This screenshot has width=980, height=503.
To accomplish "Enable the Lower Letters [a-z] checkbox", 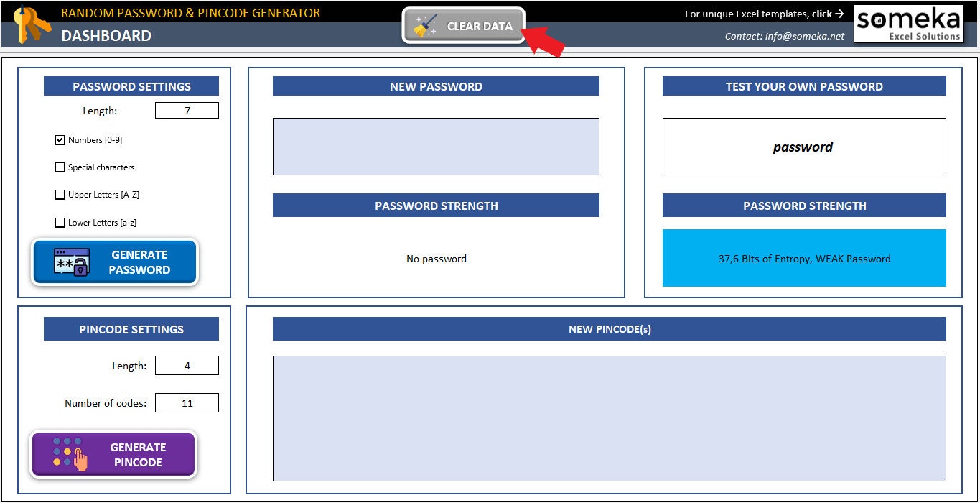I will pos(60,222).
